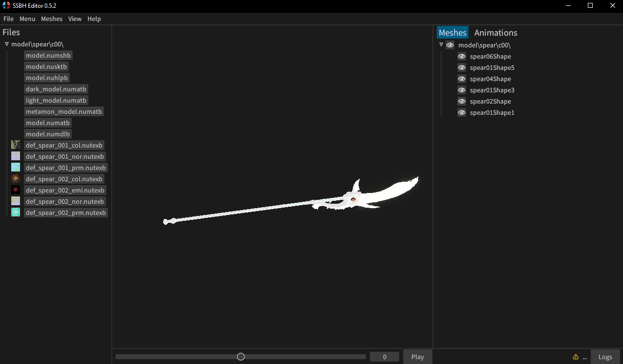This screenshot has width=623, height=364.
Task: Open the Help menu
Action: click(x=94, y=19)
